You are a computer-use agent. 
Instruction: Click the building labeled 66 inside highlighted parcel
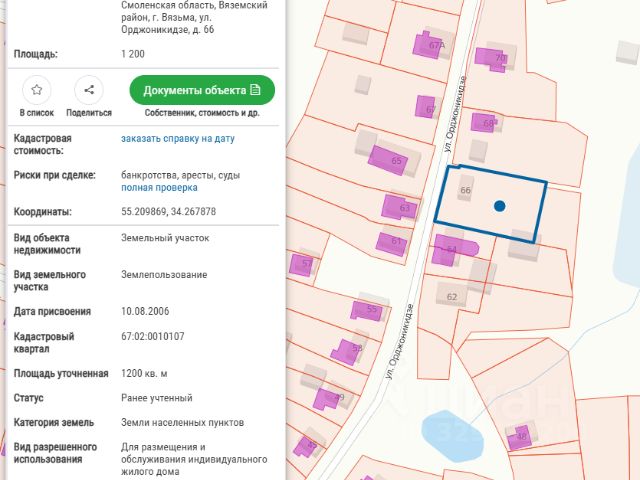click(x=465, y=189)
